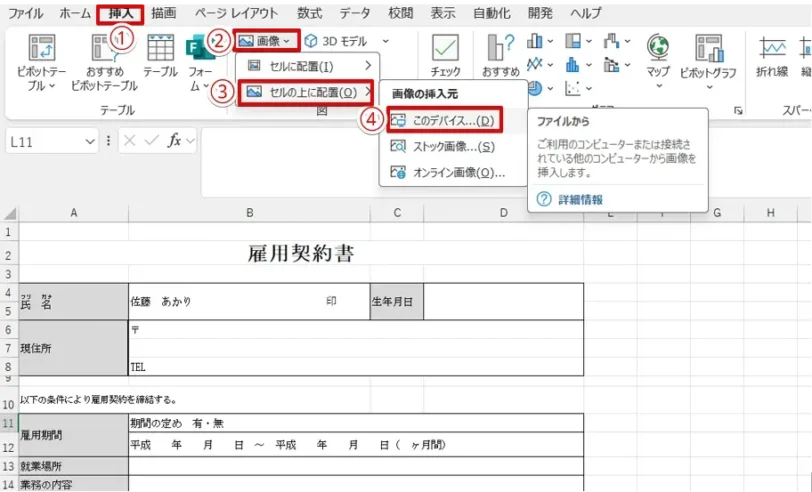
Task: Switch to the データ tab
Action: coord(355,13)
